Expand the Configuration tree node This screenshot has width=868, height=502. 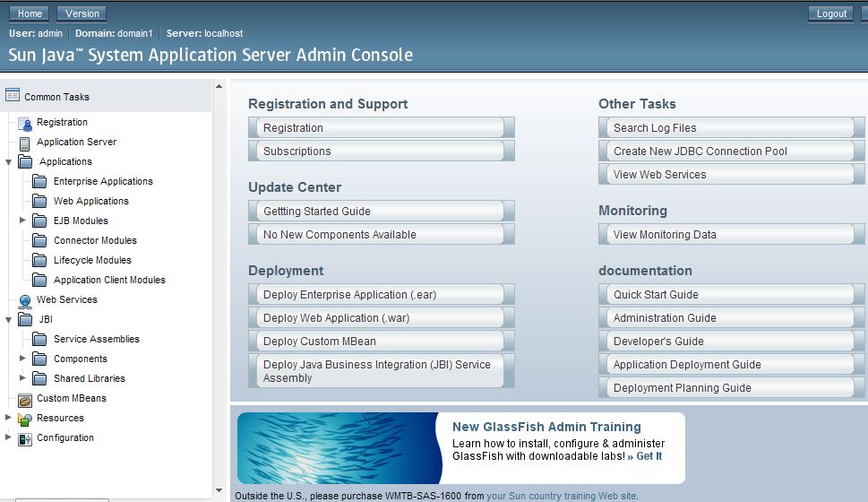8,437
